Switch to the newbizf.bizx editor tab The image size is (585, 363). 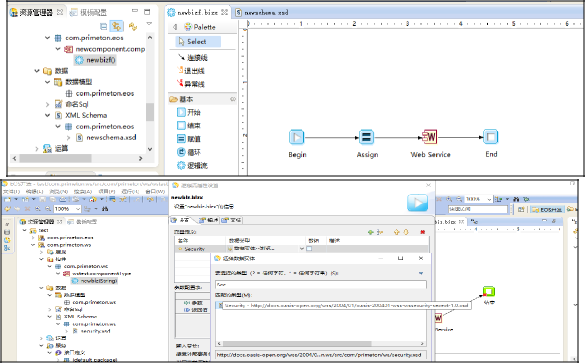tap(198, 12)
